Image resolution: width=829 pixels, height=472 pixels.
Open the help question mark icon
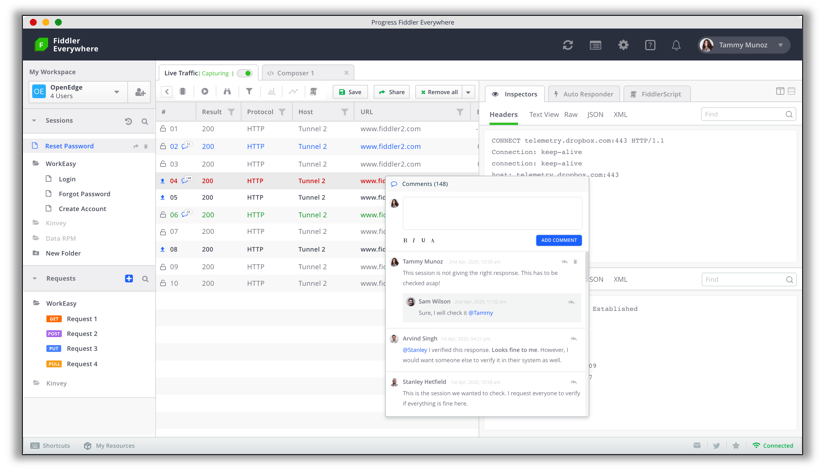pyautogui.click(x=650, y=45)
